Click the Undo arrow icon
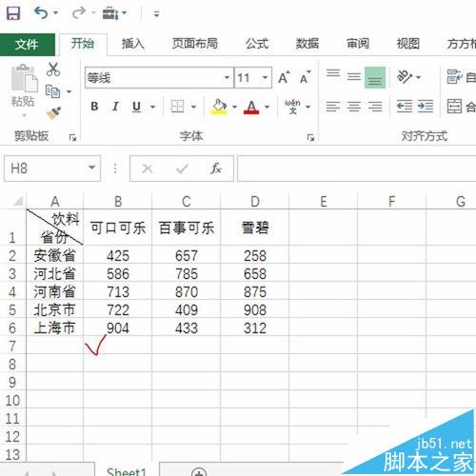This screenshot has height=476, width=476. point(41,13)
